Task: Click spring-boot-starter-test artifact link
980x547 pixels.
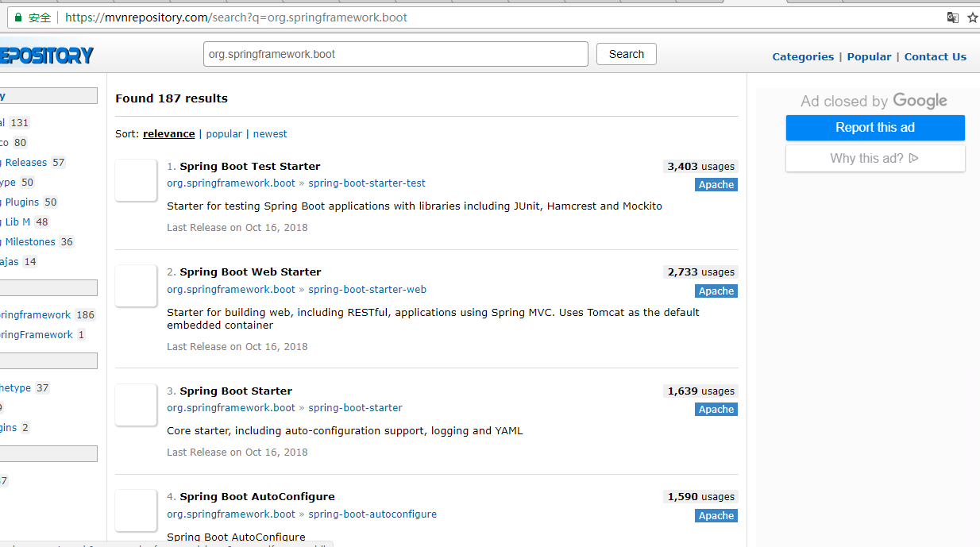Action: 367,183
